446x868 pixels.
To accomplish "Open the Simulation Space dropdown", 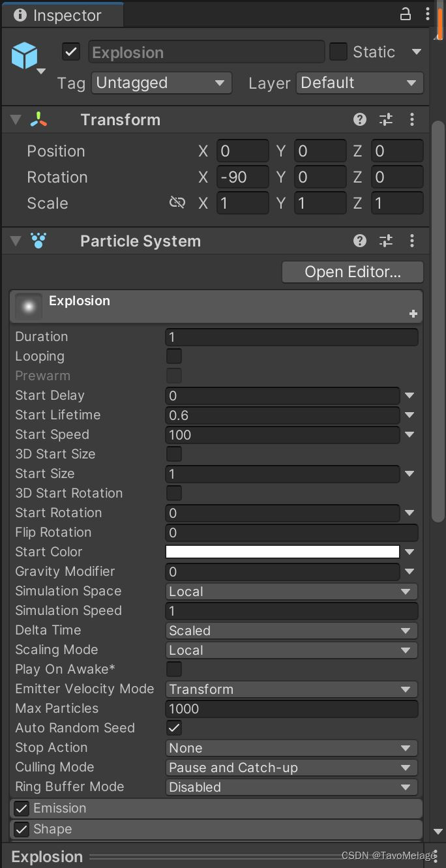I will click(x=291, y=591).
